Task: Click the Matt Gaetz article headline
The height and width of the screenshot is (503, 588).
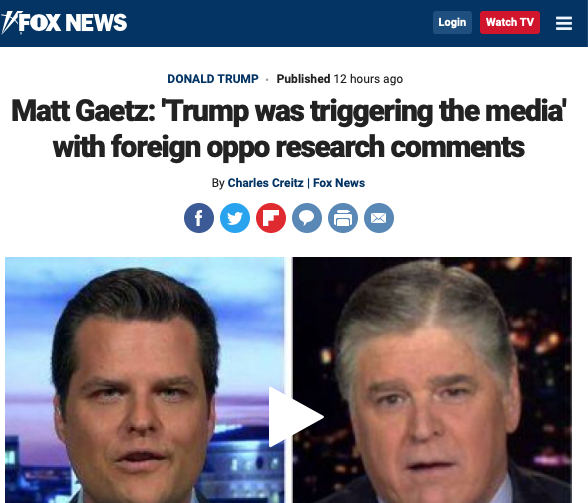Action: click(289, 129)
